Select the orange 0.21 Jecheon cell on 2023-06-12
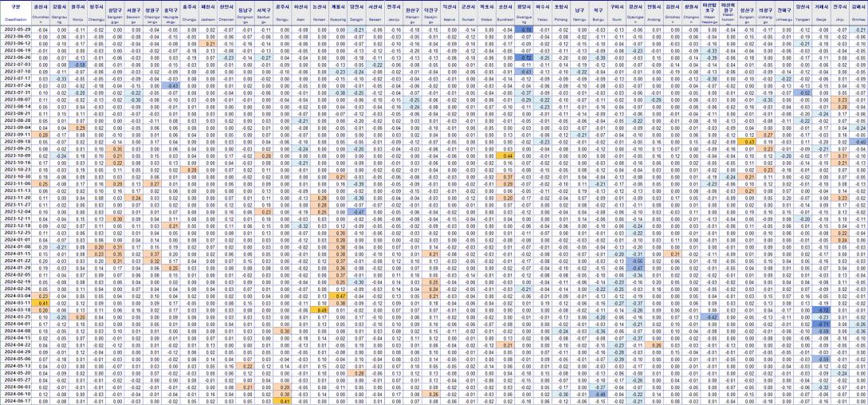The width and height of the screenshot is (868, 405). coord(209,43)
